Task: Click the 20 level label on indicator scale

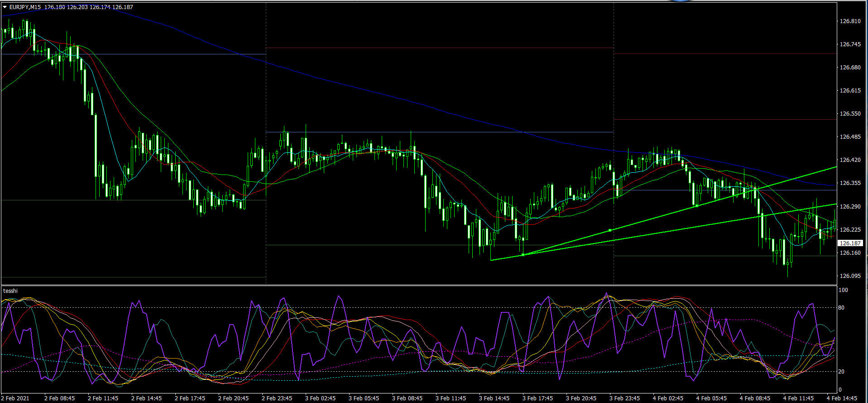Action: 841,372
